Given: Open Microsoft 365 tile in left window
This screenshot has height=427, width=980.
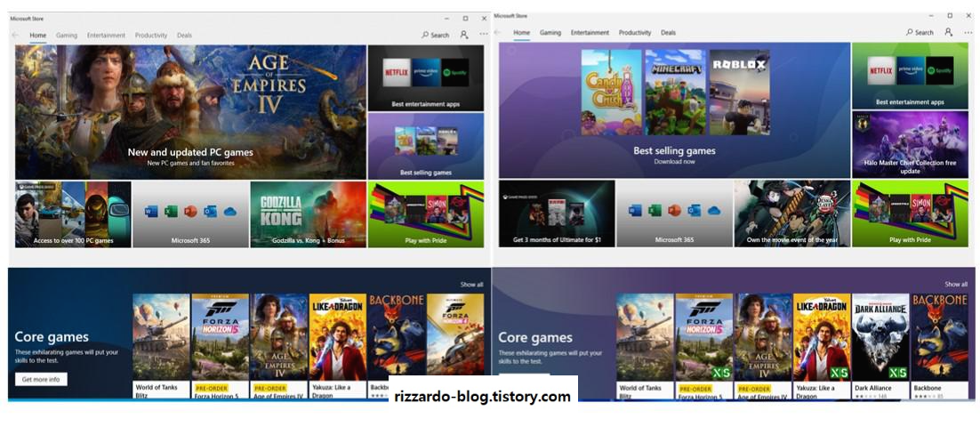Looking at the screenshot, I should click(190, 214).
